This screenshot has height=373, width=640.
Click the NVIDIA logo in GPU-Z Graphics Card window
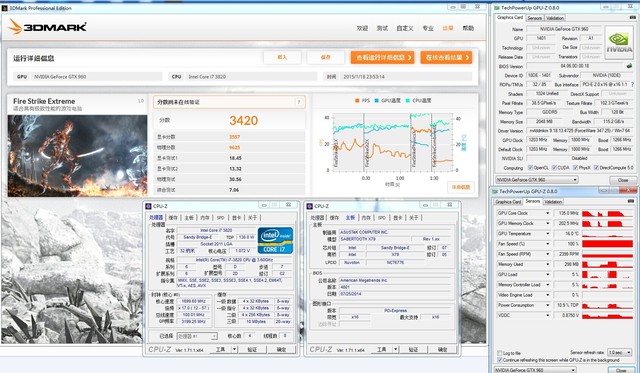coord(619,43)
